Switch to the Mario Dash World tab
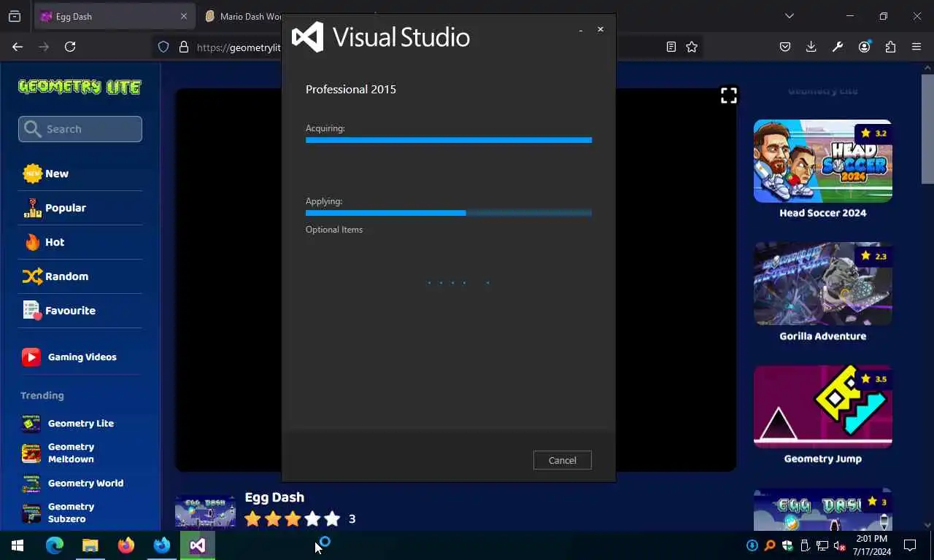This screenshot has height=560, width=934. point(243,16)
